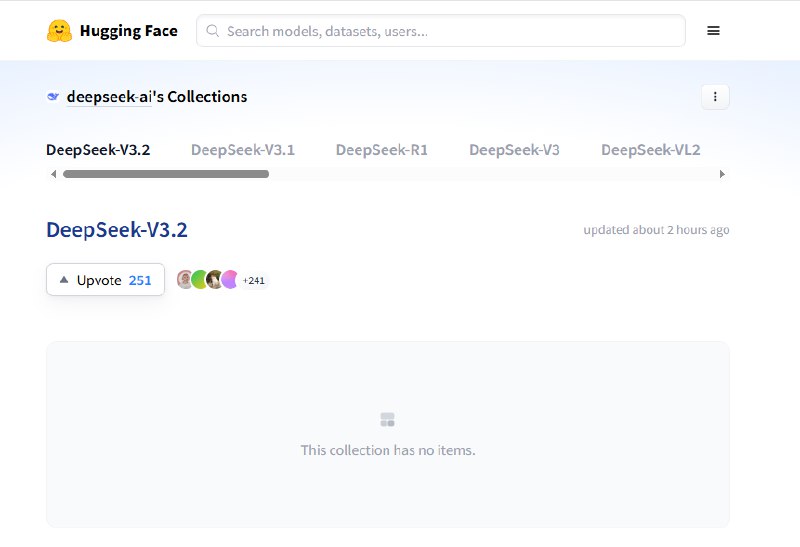
Task: Click the deepseek-ai whale avatar icon
Action: click(53, 96)
